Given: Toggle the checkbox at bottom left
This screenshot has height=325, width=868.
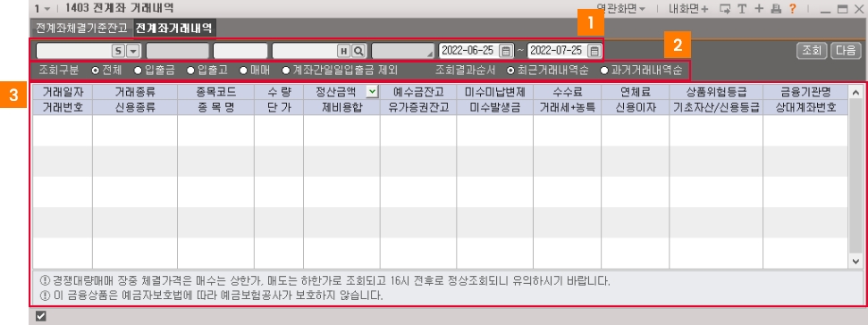Looking at the screenshot, I should click(x=40, y=316).
